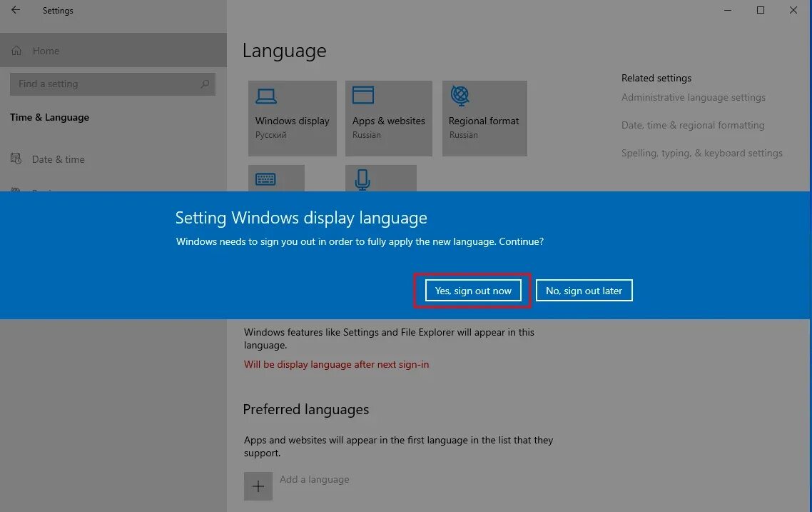Close the Settings window
The height and width of the screenshot is (512, 812).
tap(793, 11)
